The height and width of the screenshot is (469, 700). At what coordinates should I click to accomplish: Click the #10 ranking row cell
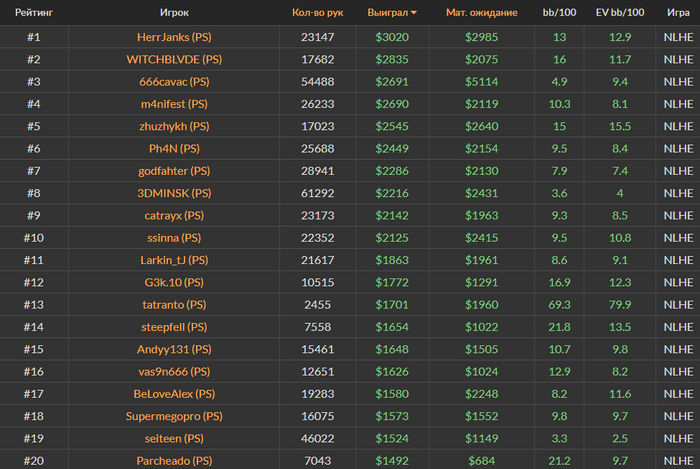[34, 237]
